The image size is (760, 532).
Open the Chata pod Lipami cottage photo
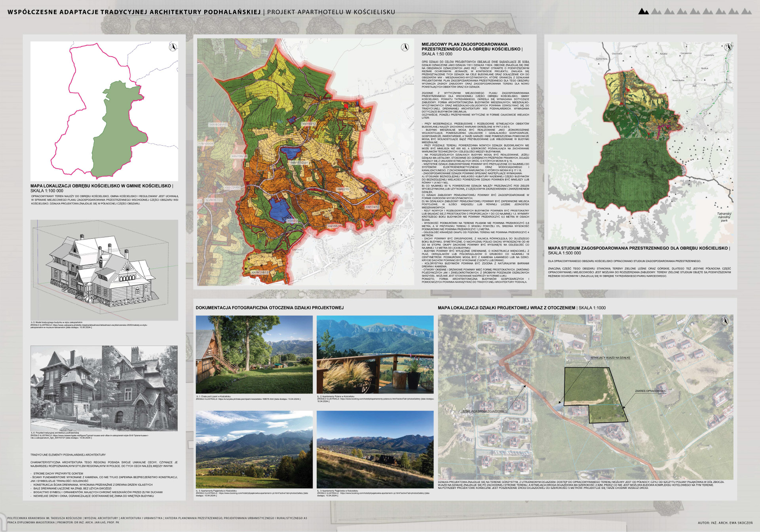coord(254,354)
